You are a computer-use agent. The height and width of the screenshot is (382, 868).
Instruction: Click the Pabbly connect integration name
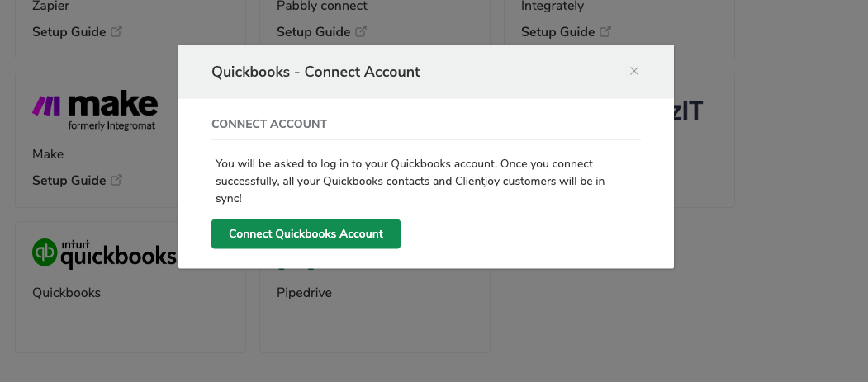[x=321, y=6]
